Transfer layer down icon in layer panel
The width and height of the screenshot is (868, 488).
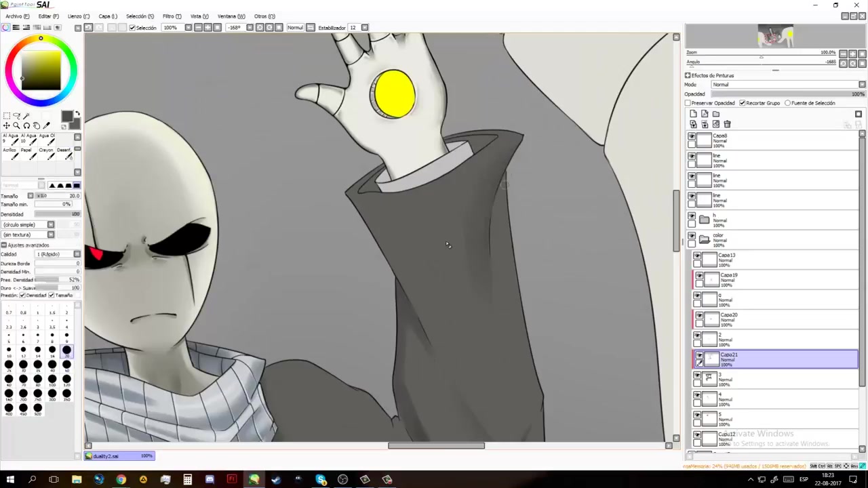(693, 124)
